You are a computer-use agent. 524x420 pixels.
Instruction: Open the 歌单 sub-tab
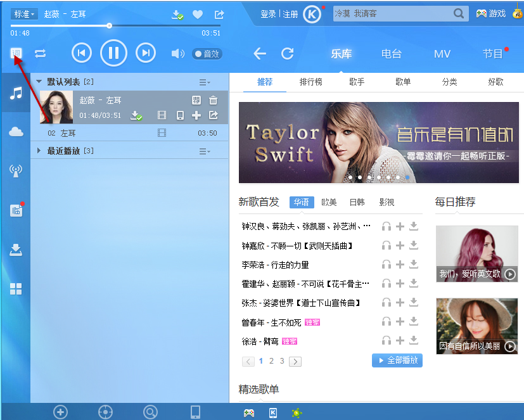tap(403, 82)
